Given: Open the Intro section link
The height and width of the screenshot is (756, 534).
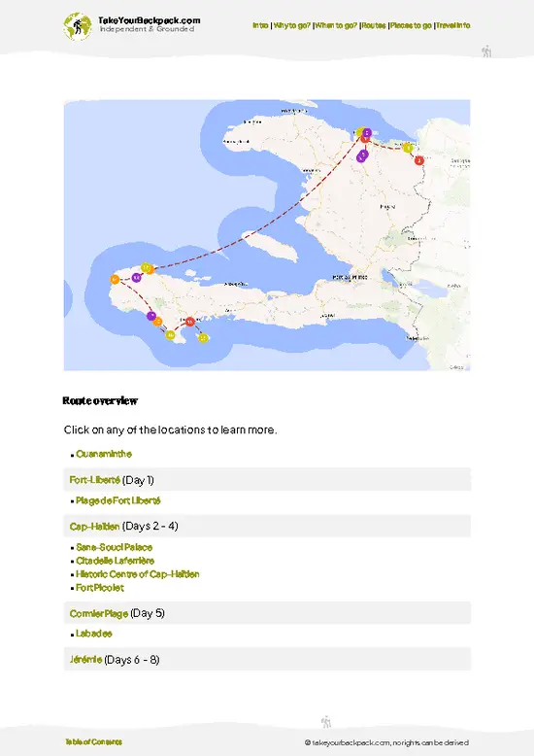Looking at the screenshot, I should point(260,25).
